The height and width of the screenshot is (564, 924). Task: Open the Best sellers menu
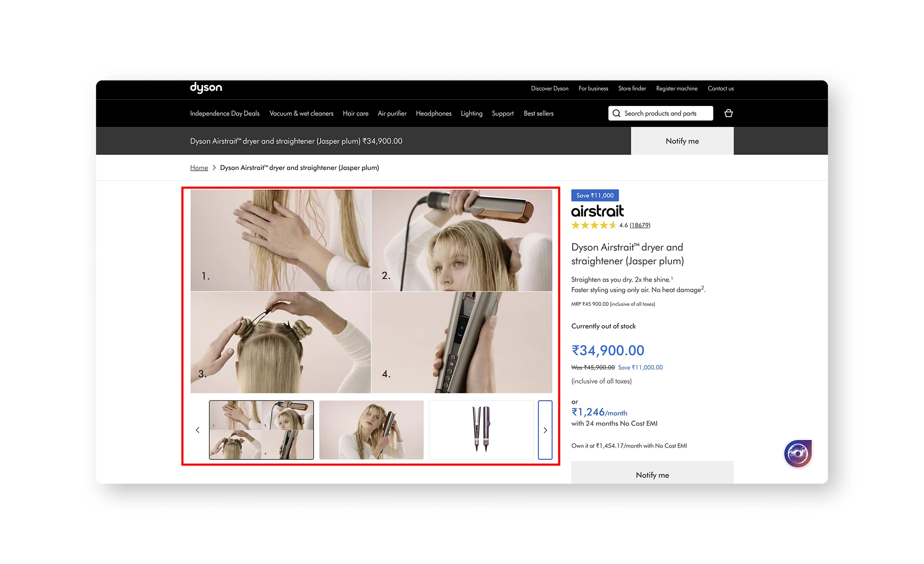[x=538, y=113]
